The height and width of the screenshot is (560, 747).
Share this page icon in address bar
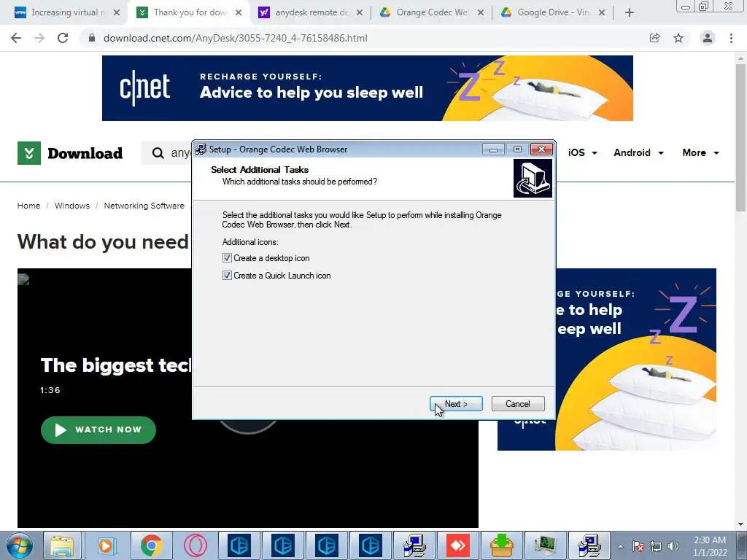pos(655,38)
